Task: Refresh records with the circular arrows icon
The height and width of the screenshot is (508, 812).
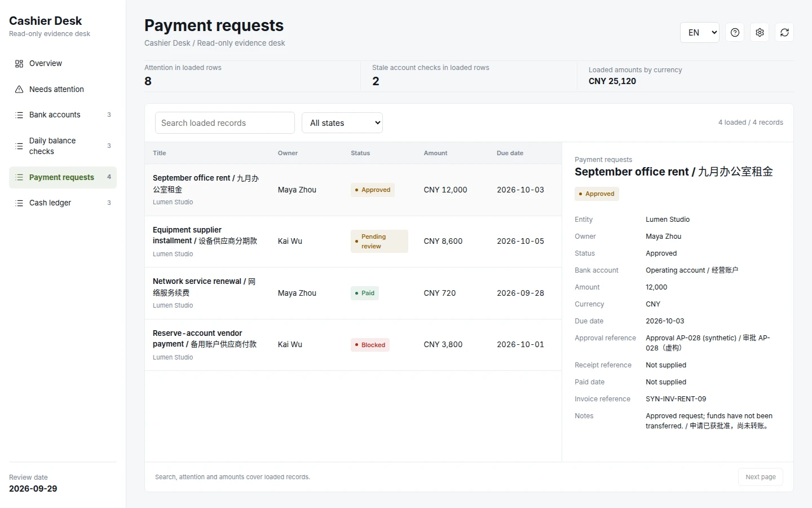Action: [784, 33]
